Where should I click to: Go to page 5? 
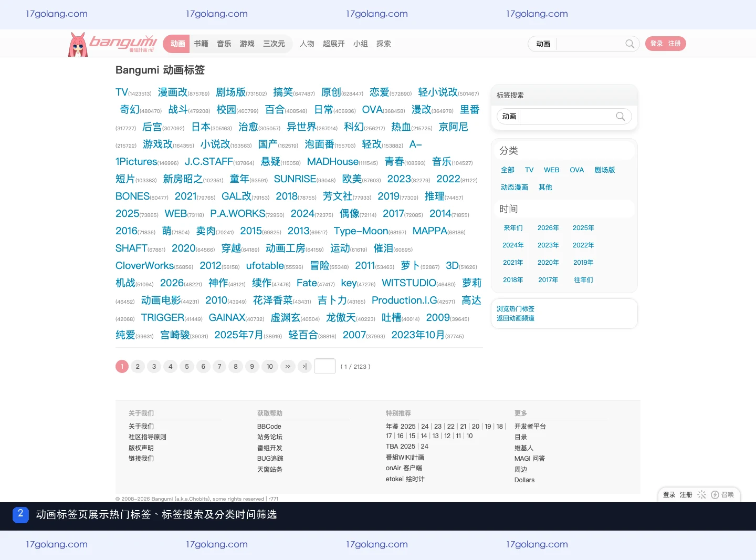point(186,367)
